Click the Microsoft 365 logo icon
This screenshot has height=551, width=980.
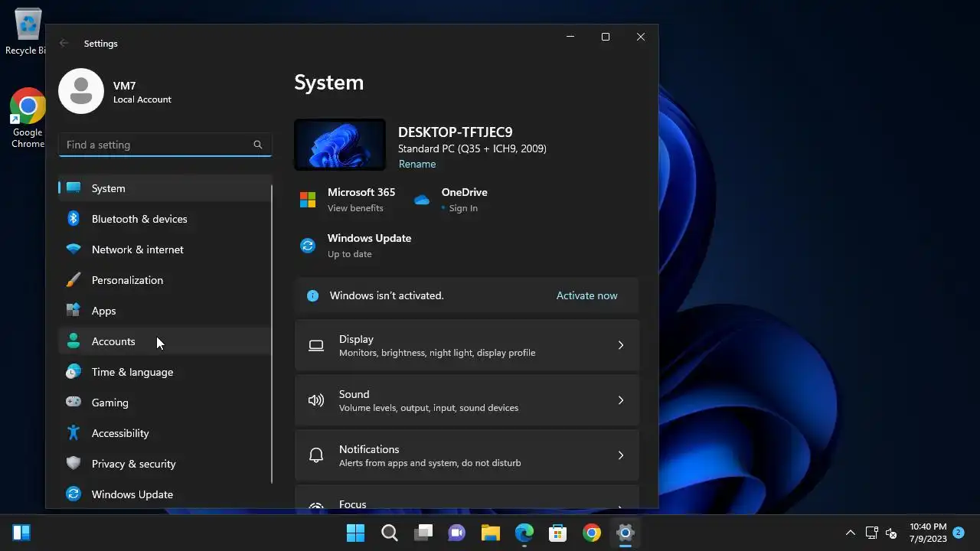[x=308, y=200]
